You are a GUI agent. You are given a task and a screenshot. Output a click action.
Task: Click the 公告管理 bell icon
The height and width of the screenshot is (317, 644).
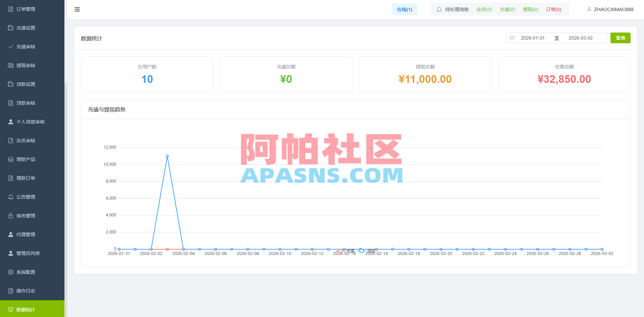[11, 197]
